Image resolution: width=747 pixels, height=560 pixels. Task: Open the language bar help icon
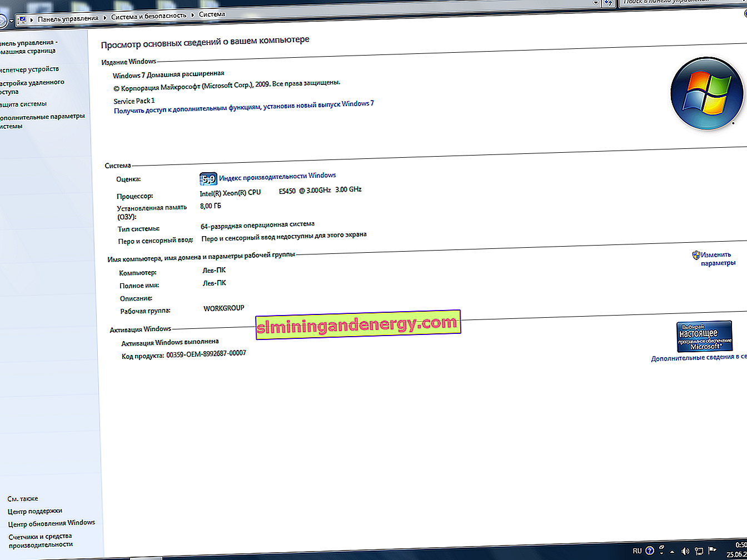(x=650, y=551)
